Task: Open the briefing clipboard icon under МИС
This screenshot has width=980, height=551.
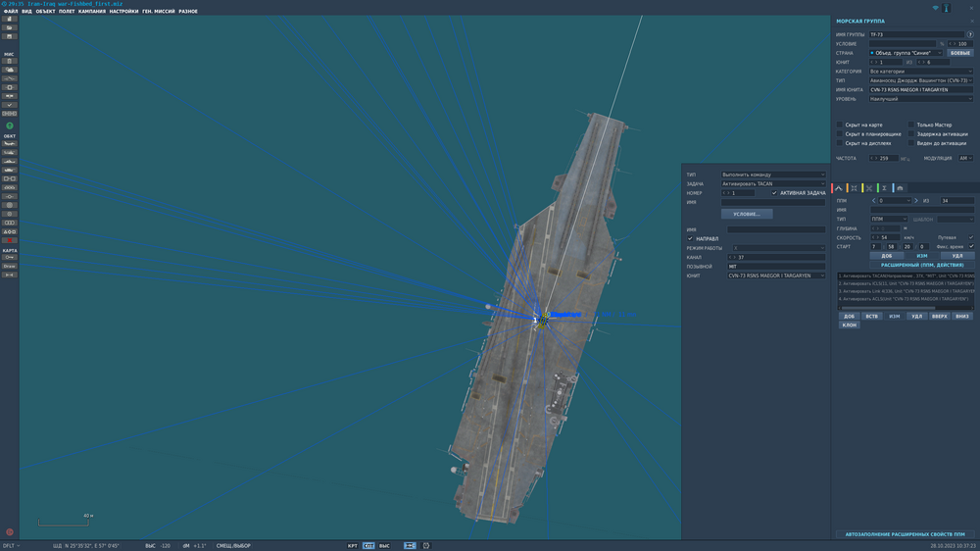Action: (10, 62)
